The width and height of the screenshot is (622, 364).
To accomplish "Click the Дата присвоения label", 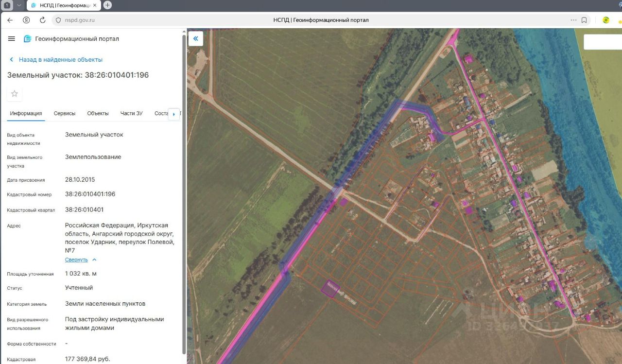I will click(26, 180).
